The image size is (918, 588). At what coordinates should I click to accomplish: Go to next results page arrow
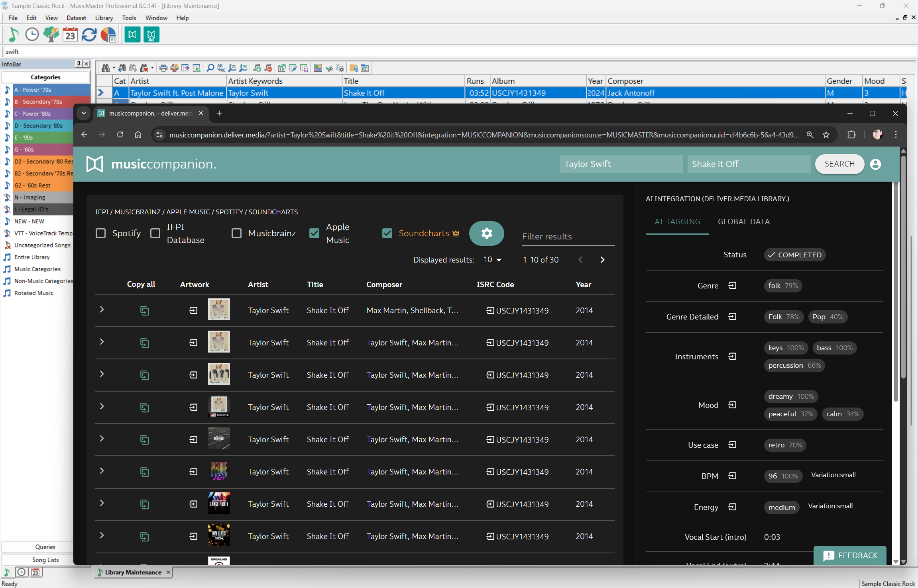coord(602,260)
